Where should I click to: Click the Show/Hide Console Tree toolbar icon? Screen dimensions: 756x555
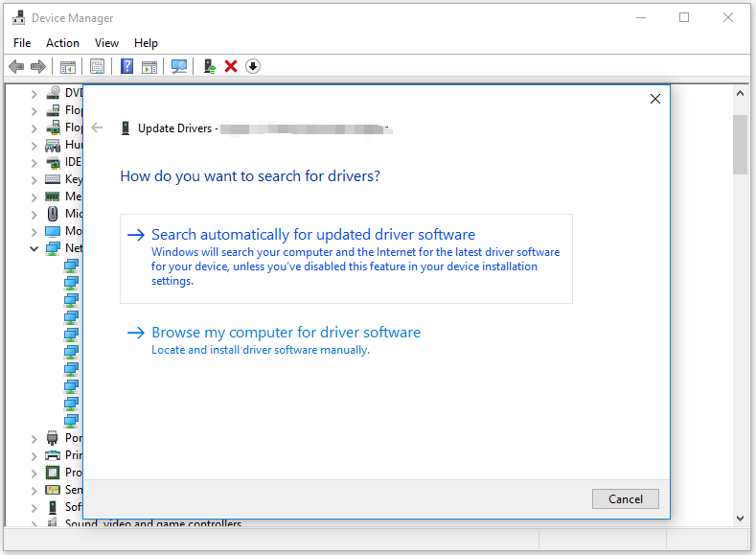[68, 66]
